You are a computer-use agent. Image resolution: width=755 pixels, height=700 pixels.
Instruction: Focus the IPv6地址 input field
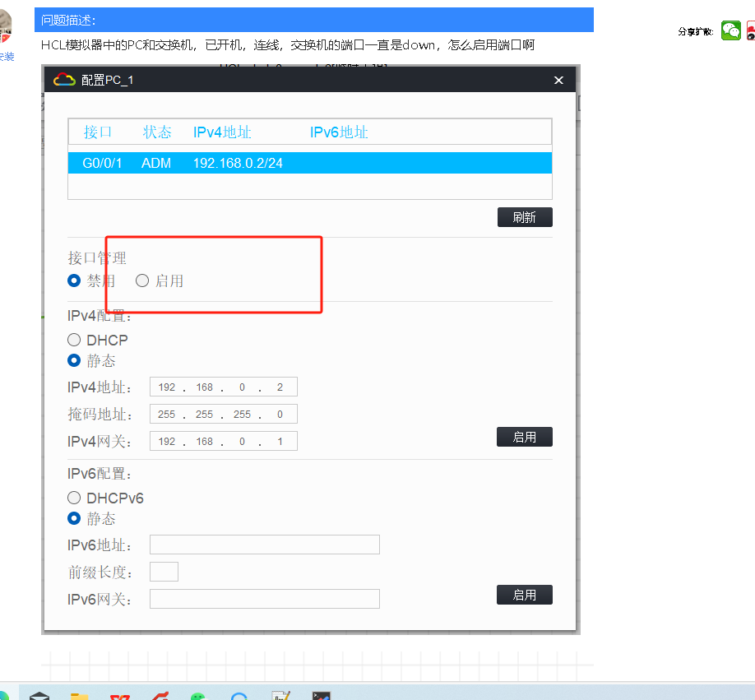pos(265,545)
